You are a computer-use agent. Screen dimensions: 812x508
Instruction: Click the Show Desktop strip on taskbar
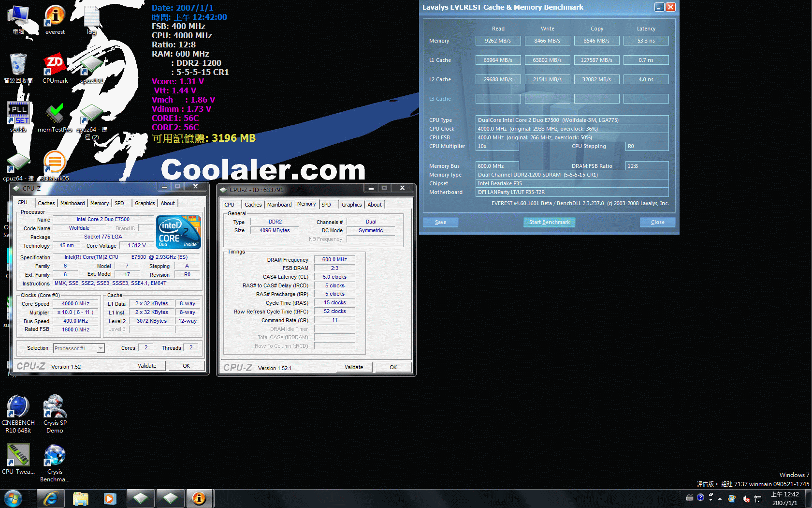pyautogui.click(x=808, y=498)
